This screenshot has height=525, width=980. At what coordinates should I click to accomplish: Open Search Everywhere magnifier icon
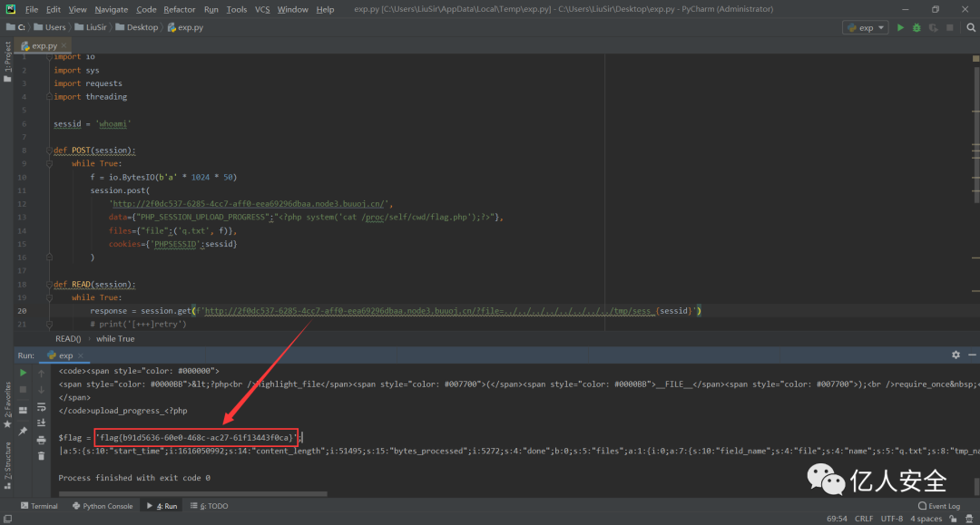pyautogui.click(x=971, y=27)
